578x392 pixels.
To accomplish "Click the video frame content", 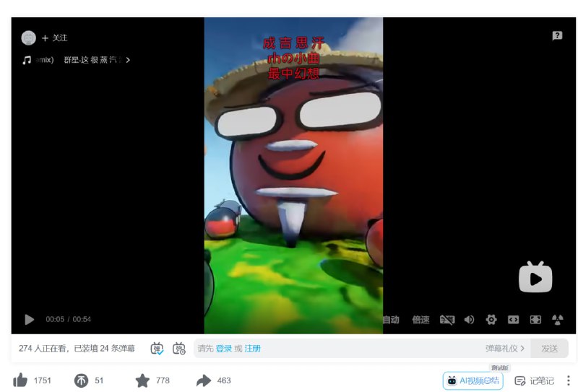I will pyautogui.click(x=293, y=175).
